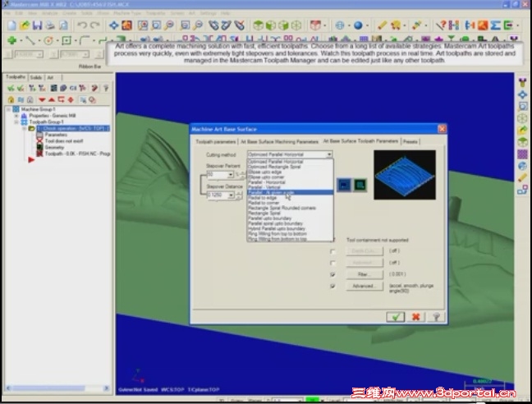Open the blue four-arrow pan/fit icon
Viewport: 532px width, 404px height.
pos(113,25)
